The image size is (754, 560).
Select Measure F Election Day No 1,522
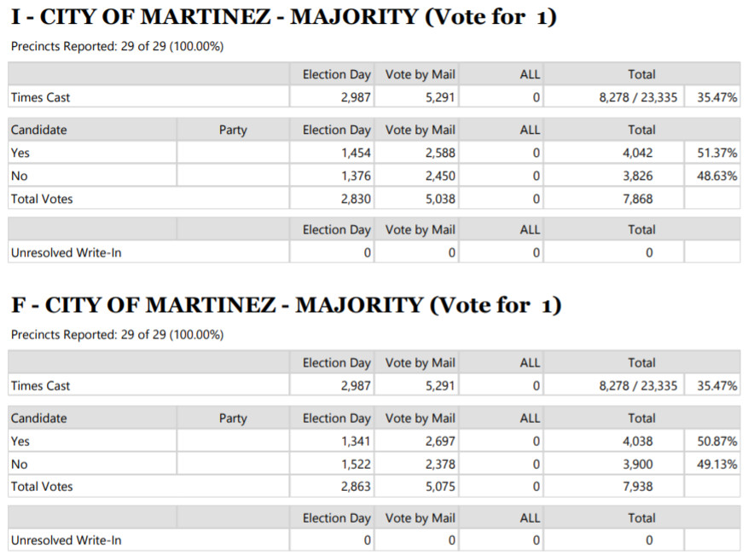pos(356,465)
